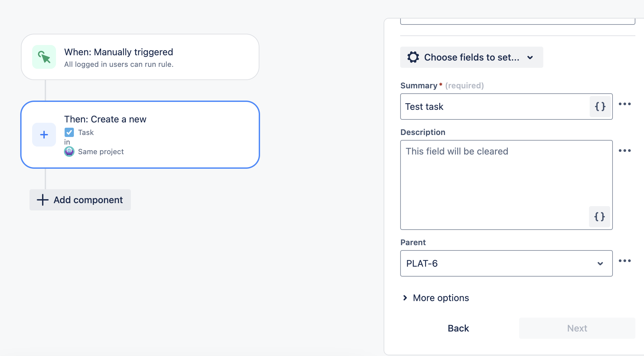Toggle the Task issue type checkbox
This screenshot has height=356, width=644.
69,132
